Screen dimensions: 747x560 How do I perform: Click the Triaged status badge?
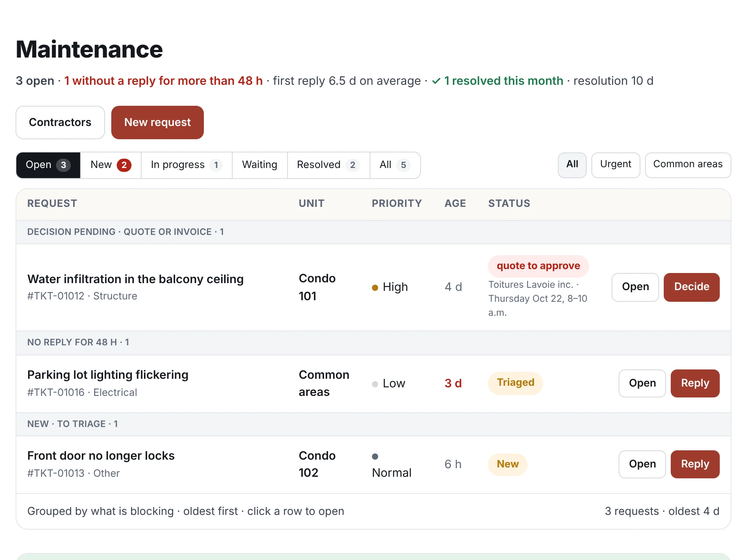tap(516, 383)
